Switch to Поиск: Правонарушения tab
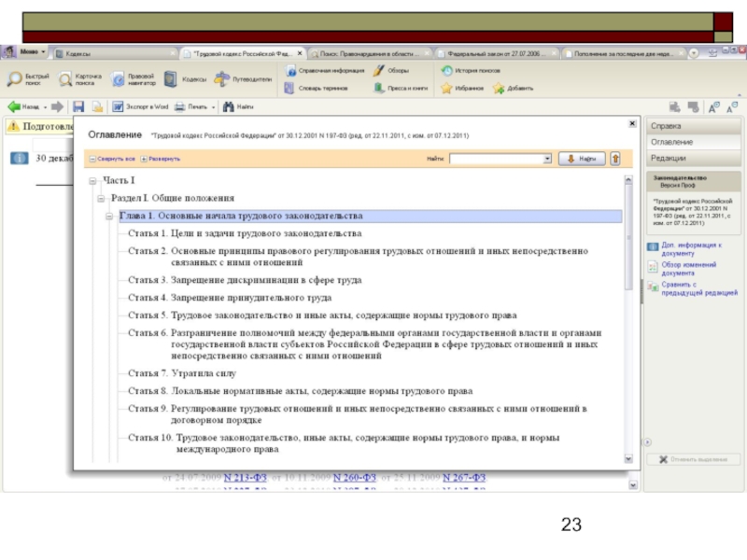The image size is (747, 560). (371, 54)
